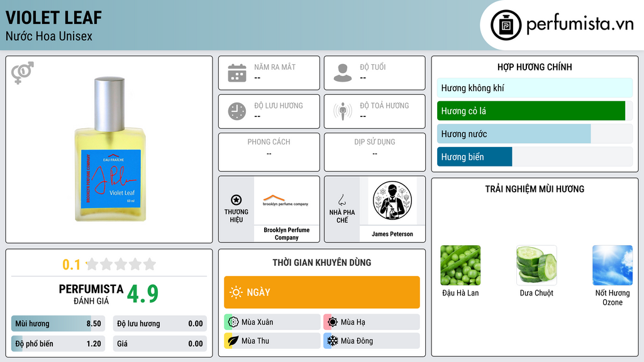The height and width of the screenshot is (362, 644).
Task: Select the Mùa Đông season item
Action: click(x=372, y=341)
